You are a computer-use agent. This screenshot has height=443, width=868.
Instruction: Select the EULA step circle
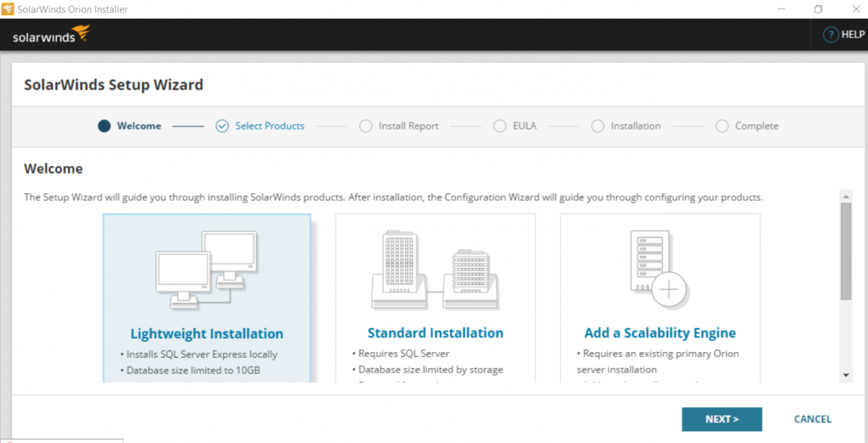click(x=500, y=126)
